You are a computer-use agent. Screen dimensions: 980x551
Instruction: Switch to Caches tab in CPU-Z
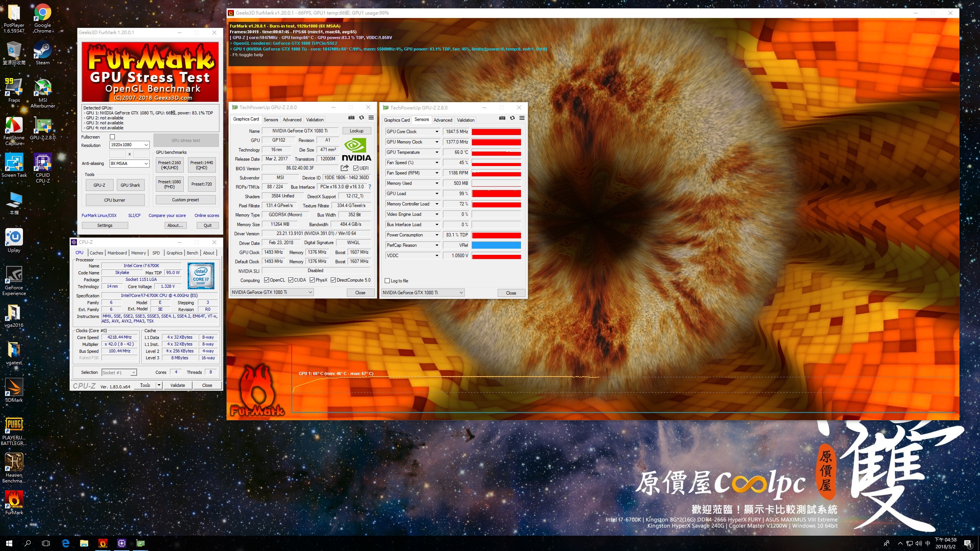point(96,253)
